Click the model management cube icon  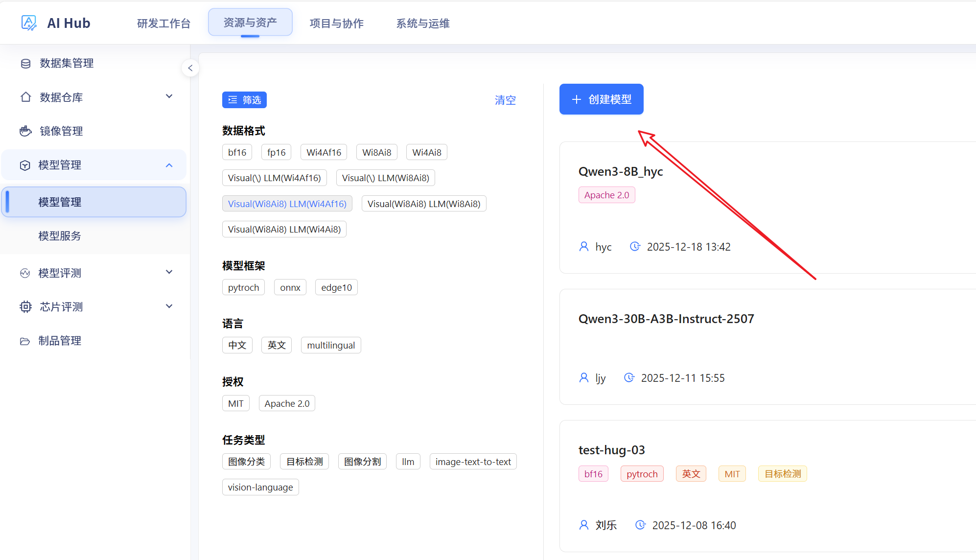pos(25,165)
